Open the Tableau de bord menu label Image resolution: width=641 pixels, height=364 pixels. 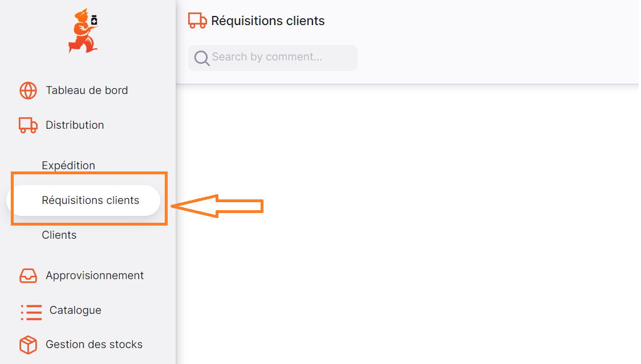tap(87, 90)
